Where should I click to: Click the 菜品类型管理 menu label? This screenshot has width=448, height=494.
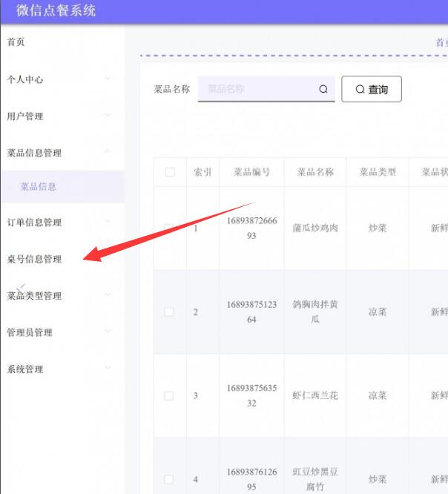[x=34, y=295]
